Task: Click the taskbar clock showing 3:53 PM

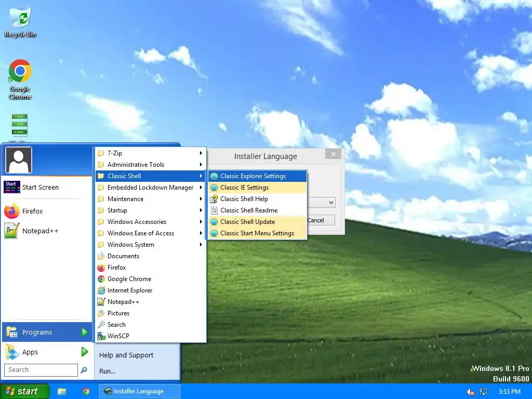Action: point(509,392)
